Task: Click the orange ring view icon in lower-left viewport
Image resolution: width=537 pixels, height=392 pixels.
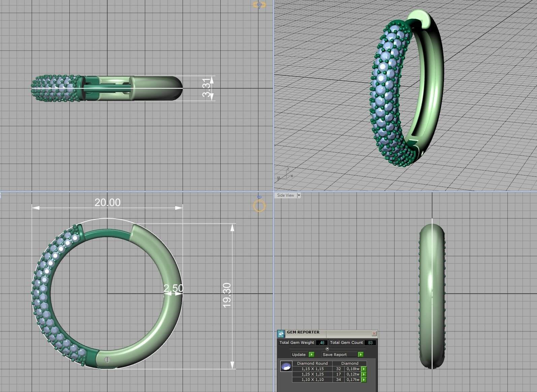Action: (x=259, y=205)
